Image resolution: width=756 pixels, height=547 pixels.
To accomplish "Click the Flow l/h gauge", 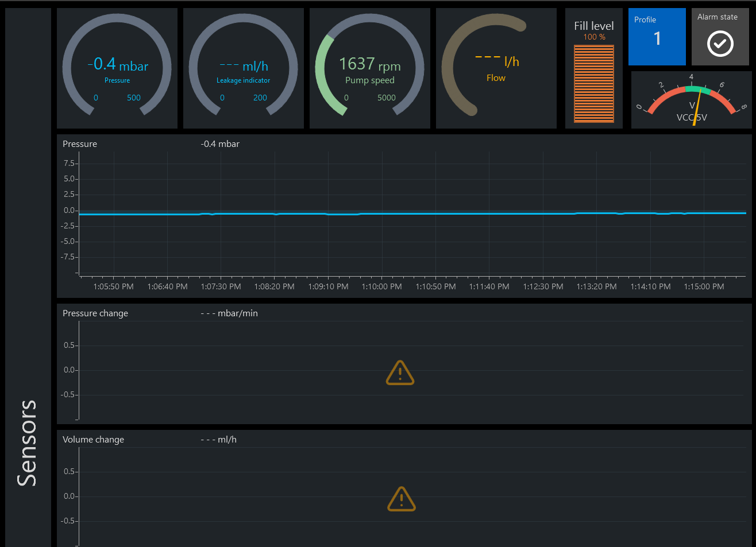I will coord(496,68).
